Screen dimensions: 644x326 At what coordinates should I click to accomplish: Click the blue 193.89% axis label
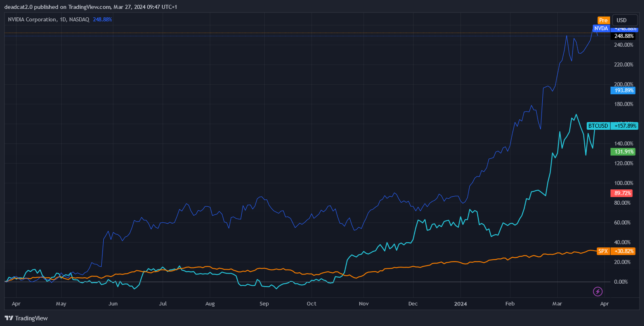624,90
